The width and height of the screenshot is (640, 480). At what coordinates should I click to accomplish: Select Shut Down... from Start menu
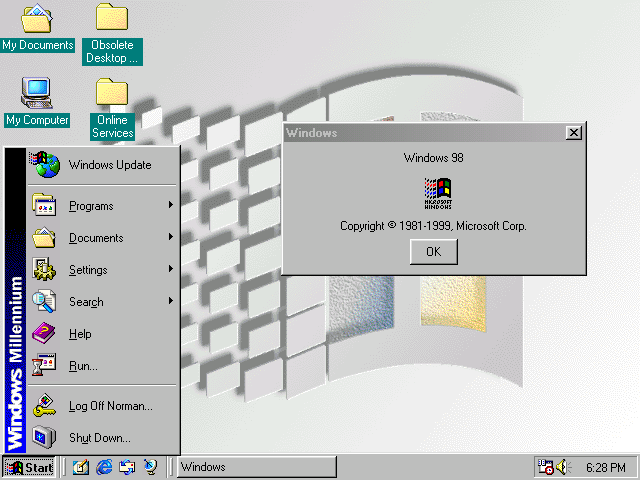100,438
